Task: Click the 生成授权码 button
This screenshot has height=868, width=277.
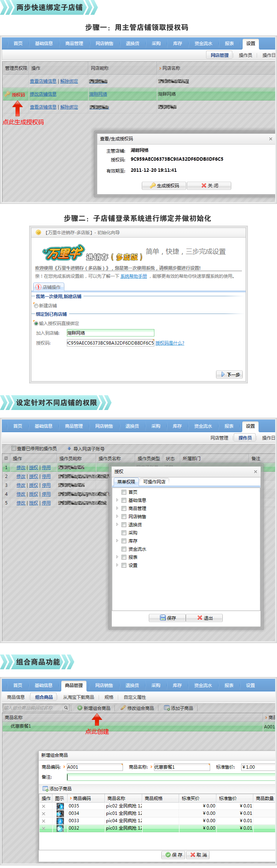Action: point(164,185)
